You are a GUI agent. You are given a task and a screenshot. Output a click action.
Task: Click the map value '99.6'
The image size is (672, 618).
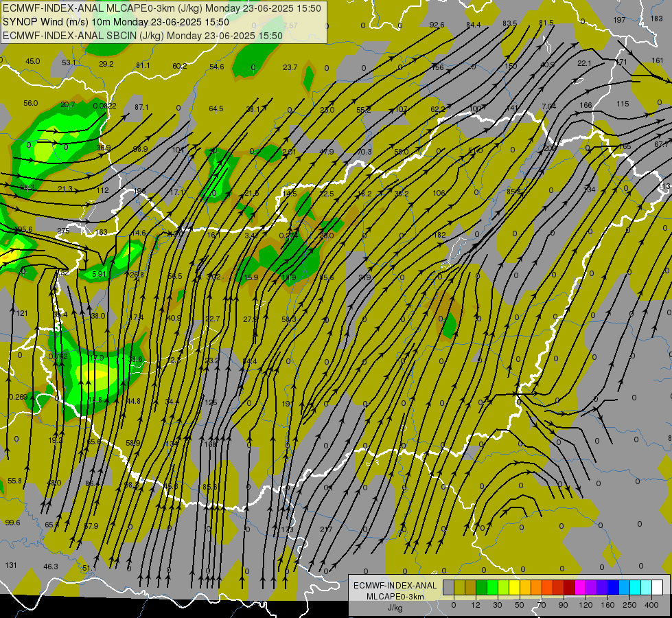12,523
